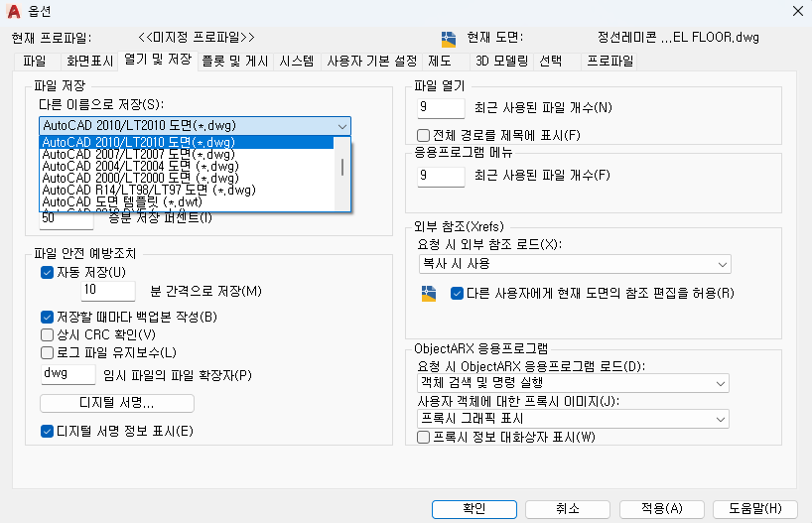Enable 프록시 정보 대화상자 표시 checkbox

[423, 438]
